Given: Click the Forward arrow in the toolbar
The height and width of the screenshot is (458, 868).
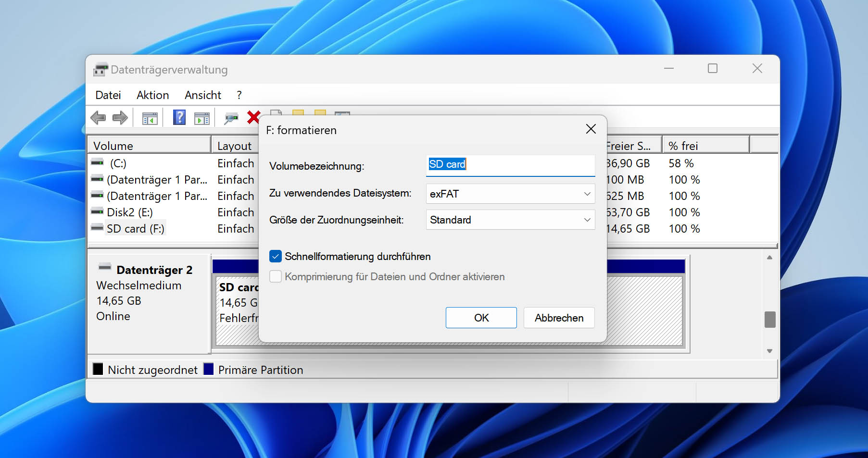Looking at the screenshot, I should coord(120,117).
